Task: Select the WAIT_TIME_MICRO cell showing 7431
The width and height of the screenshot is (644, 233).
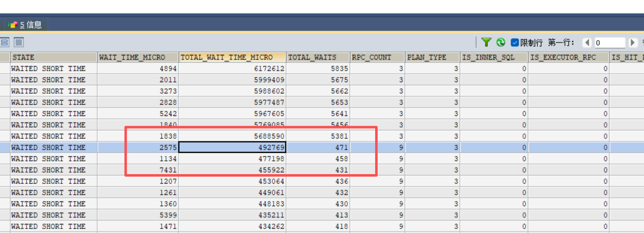Action: pyautogui.click(x=138, y=170)
